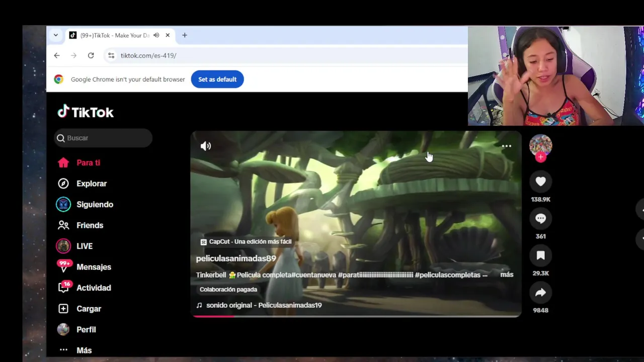This screenshot has width=644, height=362.
Task: Like the video with the heart icon
Action: [x=541, y=182]
